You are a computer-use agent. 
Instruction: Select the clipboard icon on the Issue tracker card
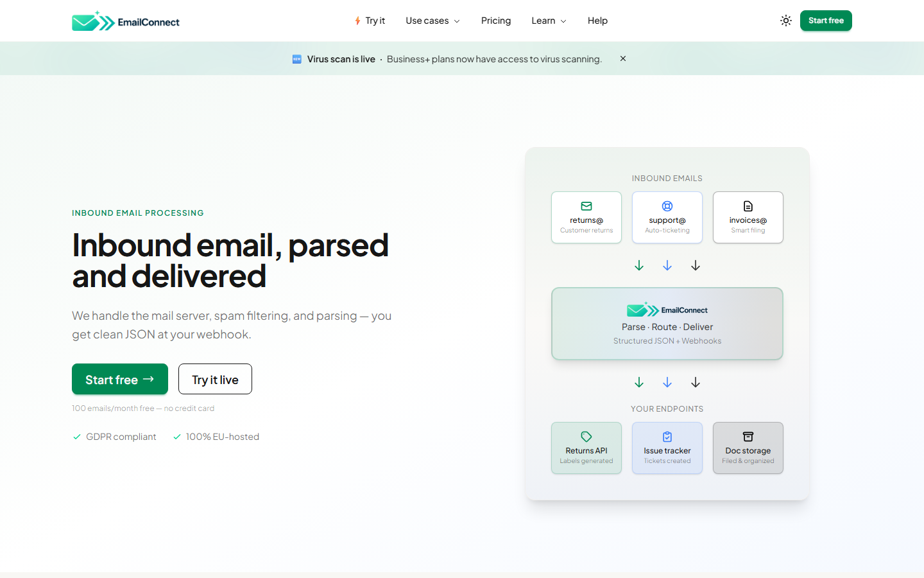(667, 435)
